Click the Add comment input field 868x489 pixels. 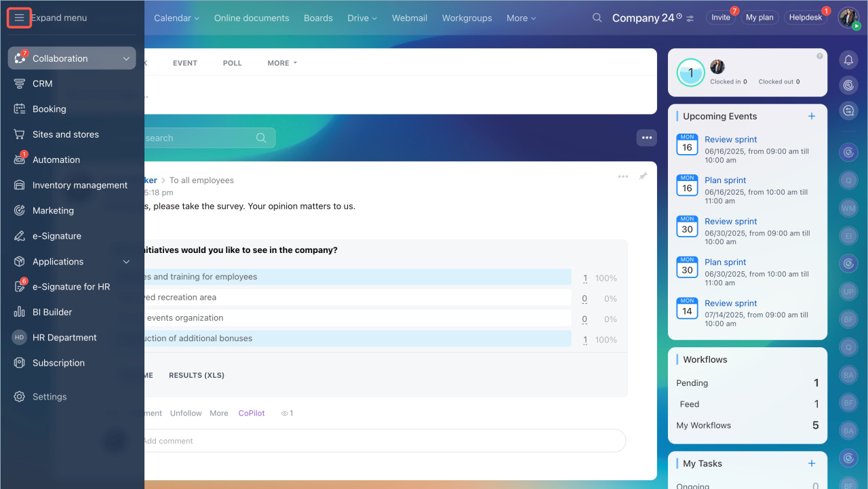point(380,441)
